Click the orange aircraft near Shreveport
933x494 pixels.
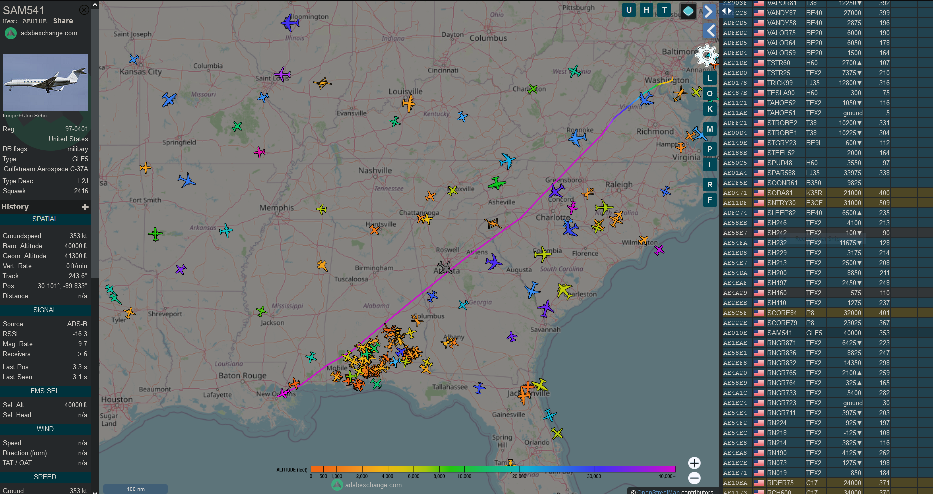point(129,312)
